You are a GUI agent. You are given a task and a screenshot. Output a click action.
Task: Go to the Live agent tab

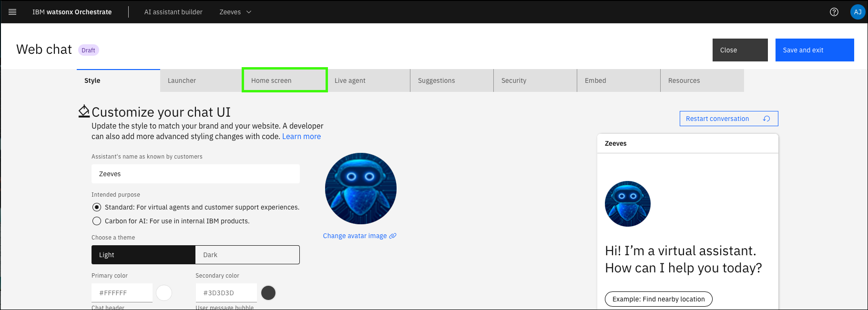[x=368, y=80]
